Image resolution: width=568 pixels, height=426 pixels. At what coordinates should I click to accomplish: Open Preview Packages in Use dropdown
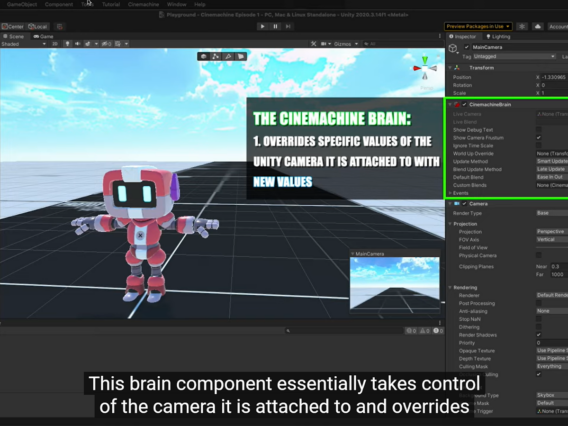coord(478,26)
